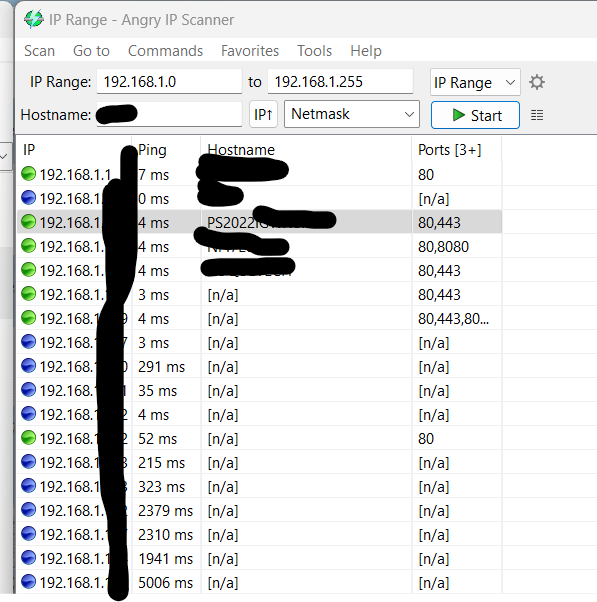Select the row with ping 2310 ms

click(260, 534)
